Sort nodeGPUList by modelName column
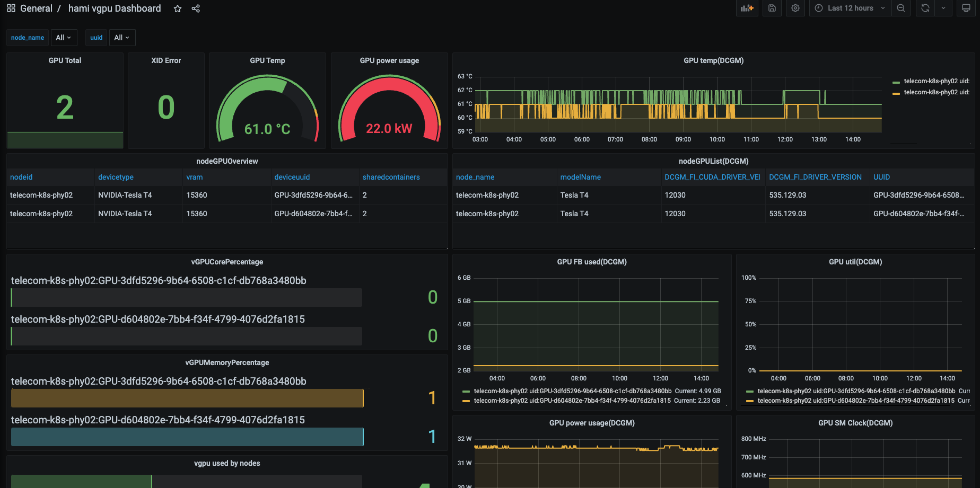The image size is (980, 488). [x=580, y=177]
